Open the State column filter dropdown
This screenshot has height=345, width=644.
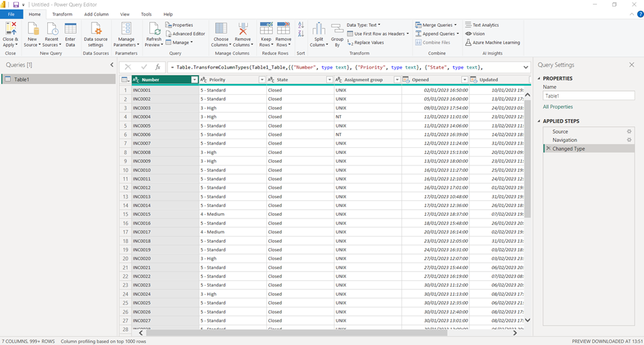click(329, 79)
